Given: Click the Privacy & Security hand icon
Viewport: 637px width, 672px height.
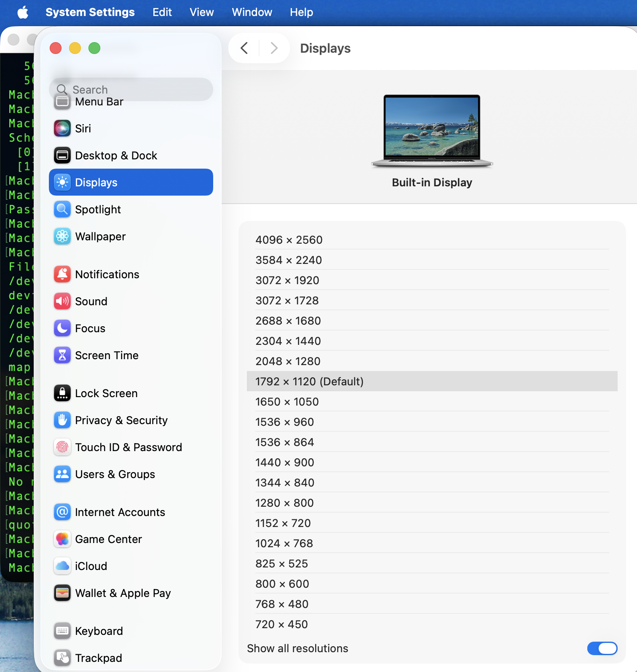Looking at the screenshot, I should point(62,420).
